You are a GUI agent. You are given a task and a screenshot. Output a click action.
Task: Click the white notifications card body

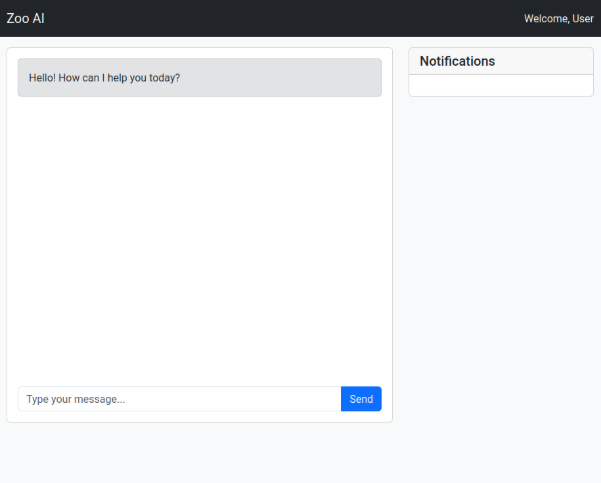pos(501,85)
